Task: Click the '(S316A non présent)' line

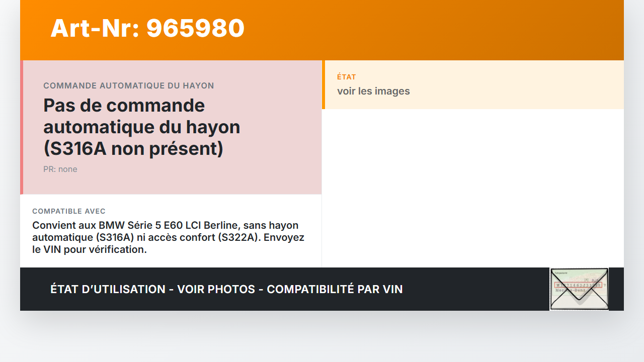Action: pos(133,149)
